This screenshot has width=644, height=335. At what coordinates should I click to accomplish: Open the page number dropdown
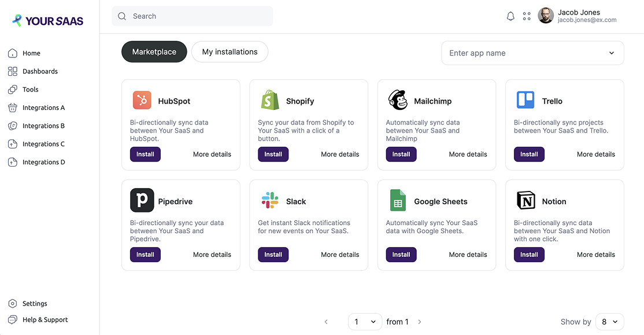pos(364,322)
